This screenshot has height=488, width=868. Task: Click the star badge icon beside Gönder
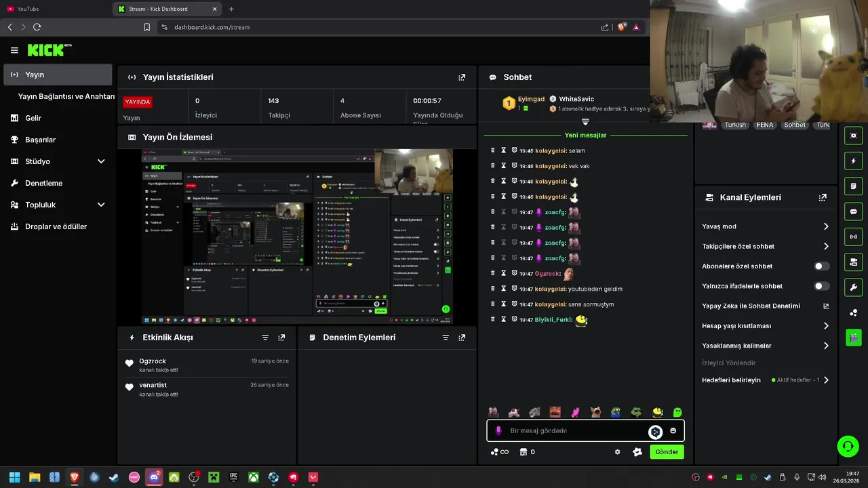(x=637, y=452)
